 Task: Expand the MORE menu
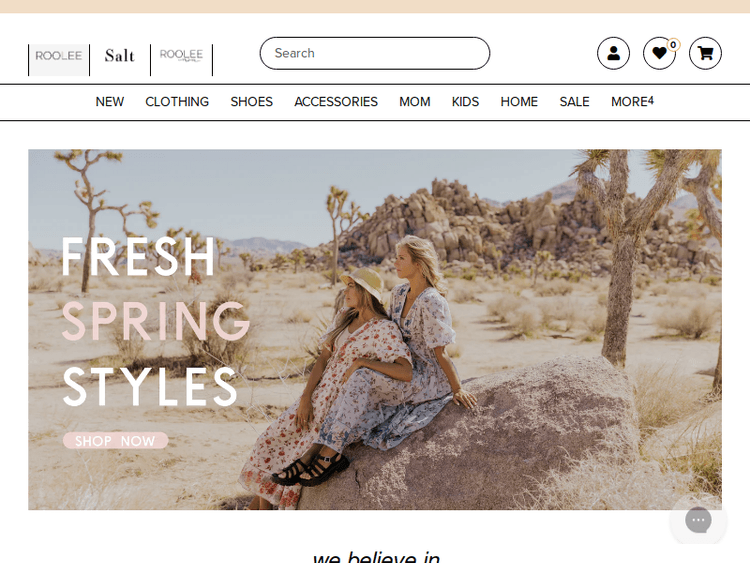632,102
